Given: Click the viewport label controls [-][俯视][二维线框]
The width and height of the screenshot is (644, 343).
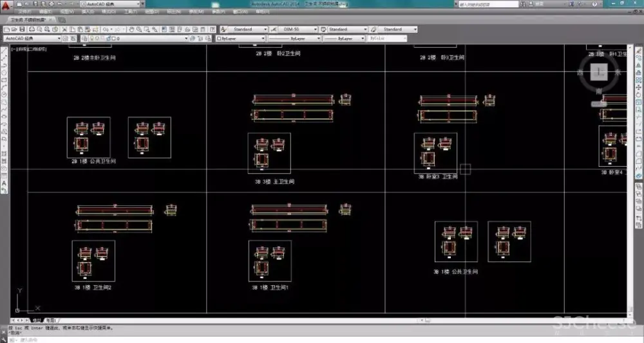Looking at the screenshot, I should pyautogui.click(x=29, y=50).
